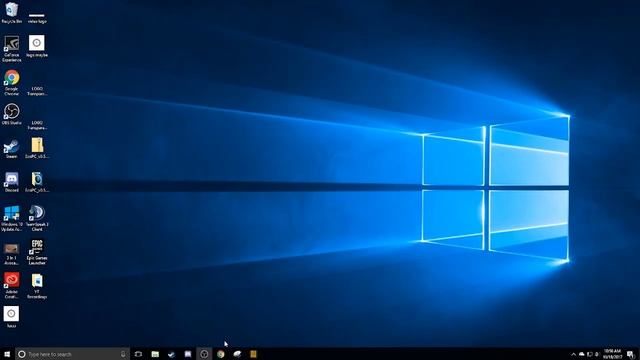
Task: Show hidden system tray icons
Action: (573, 354)
